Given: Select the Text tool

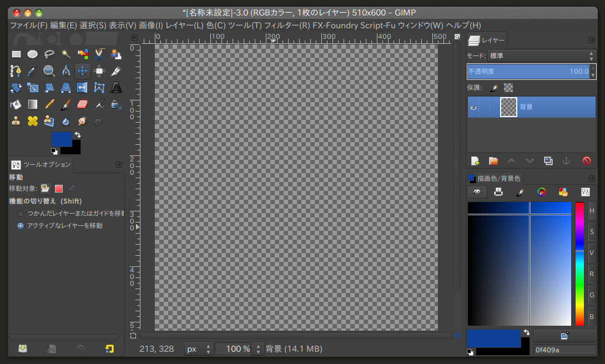Looking at the screenshot, I should pos(116,88).
